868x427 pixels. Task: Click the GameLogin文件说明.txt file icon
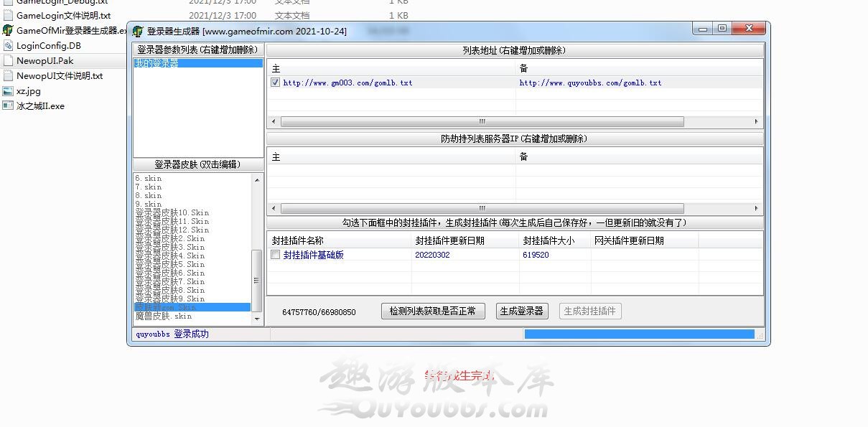(x=8, y=15)
